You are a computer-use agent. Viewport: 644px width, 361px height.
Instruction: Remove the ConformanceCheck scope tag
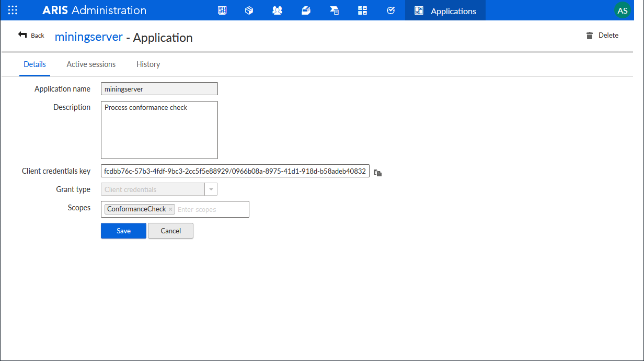170,209
